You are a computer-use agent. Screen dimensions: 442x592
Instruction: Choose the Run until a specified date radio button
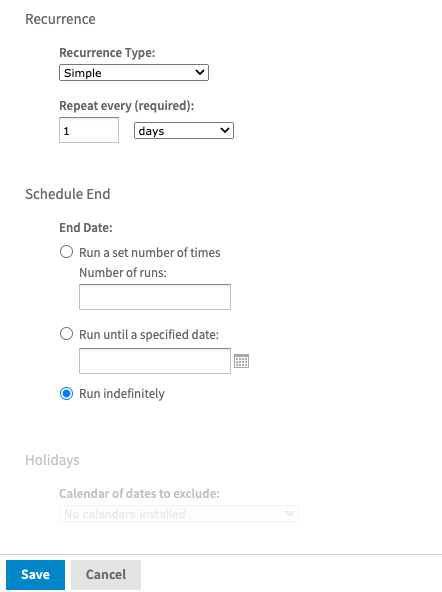66,334
